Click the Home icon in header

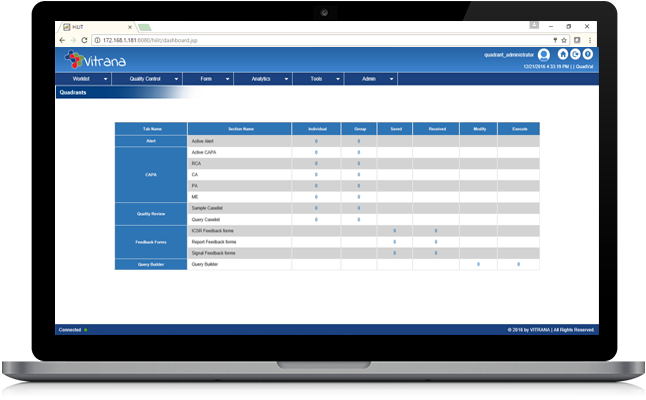coord(563,55)
